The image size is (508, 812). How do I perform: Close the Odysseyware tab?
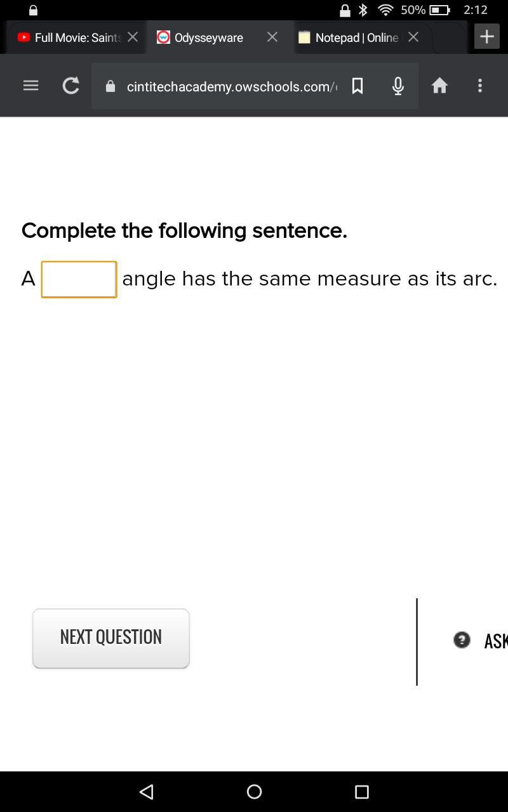(x=272, y=37)
